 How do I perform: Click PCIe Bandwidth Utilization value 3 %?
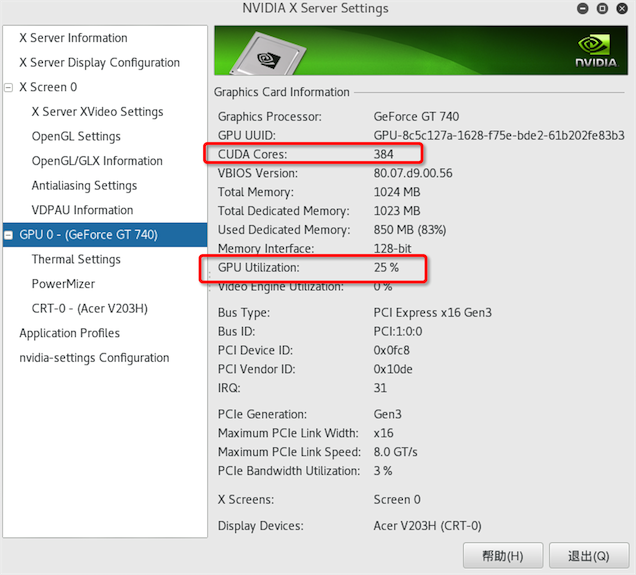coord(383,471)
